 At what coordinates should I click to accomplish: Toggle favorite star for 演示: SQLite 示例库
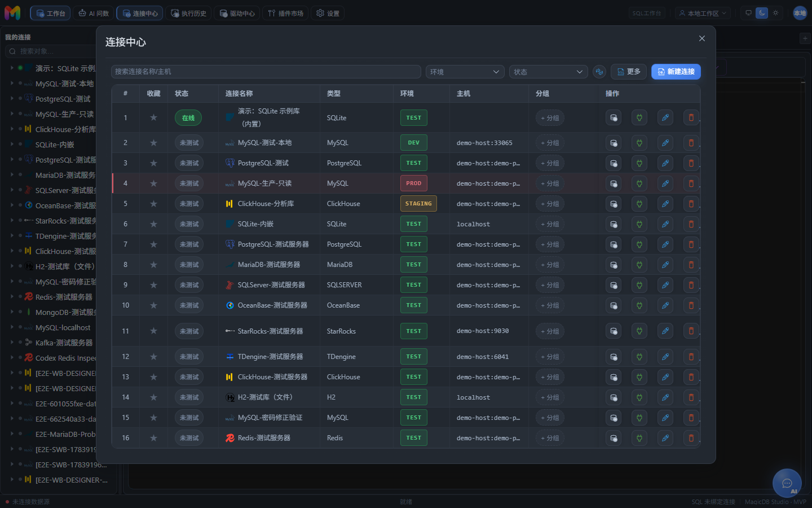point(153,117)
